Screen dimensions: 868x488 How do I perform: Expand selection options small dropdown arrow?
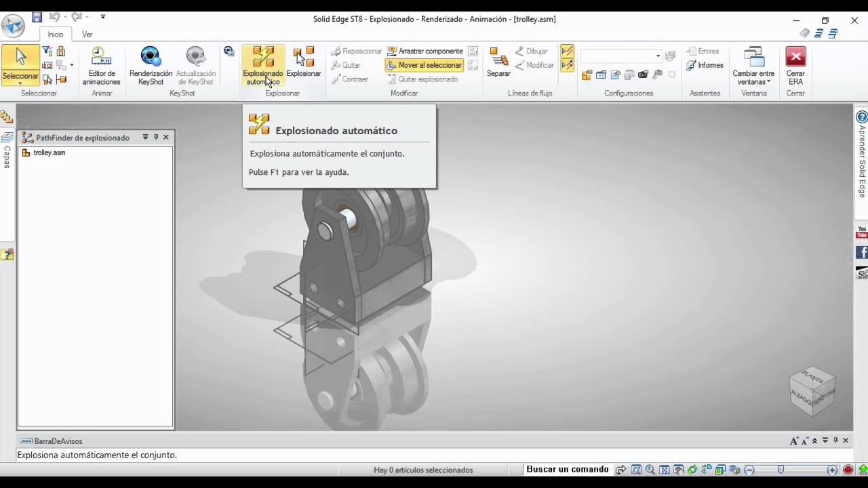point(71,66)
